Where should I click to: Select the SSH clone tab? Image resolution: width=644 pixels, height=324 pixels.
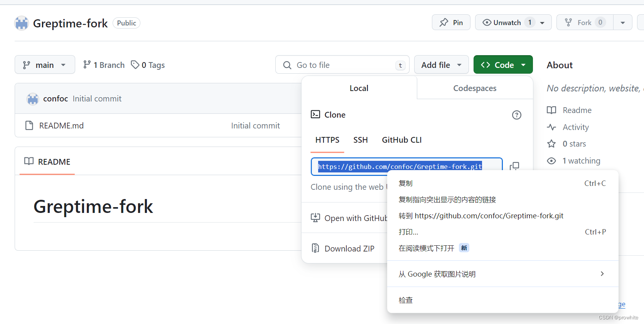[x=361, y=140]
